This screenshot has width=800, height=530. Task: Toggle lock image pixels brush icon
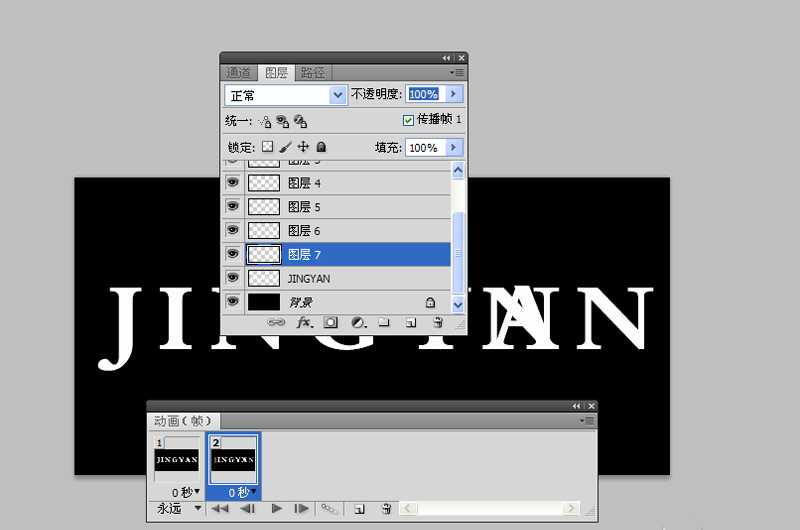[x=285, y=147]
